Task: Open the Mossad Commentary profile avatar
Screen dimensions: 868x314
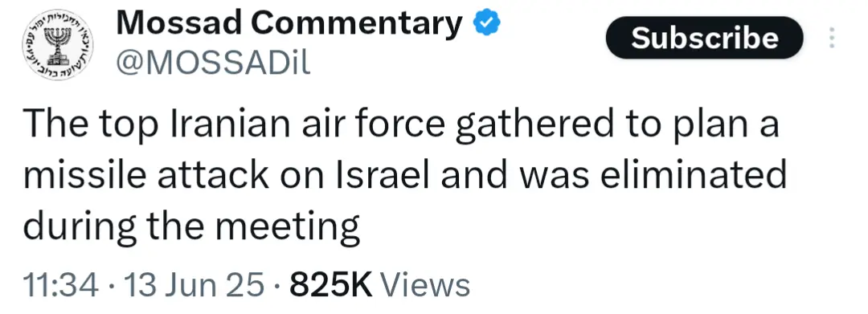Action: pos(58,44)
